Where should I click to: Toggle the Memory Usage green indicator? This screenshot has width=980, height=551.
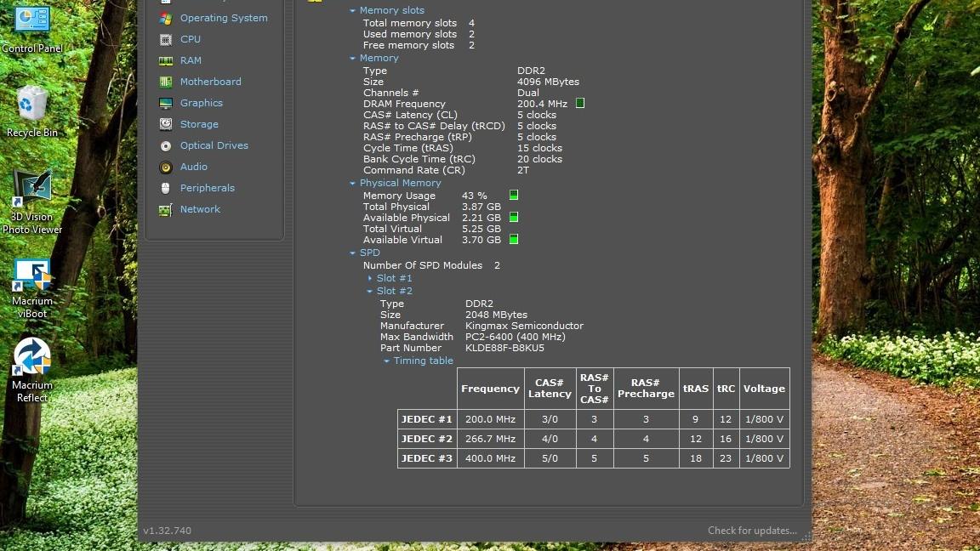[514, 196]
